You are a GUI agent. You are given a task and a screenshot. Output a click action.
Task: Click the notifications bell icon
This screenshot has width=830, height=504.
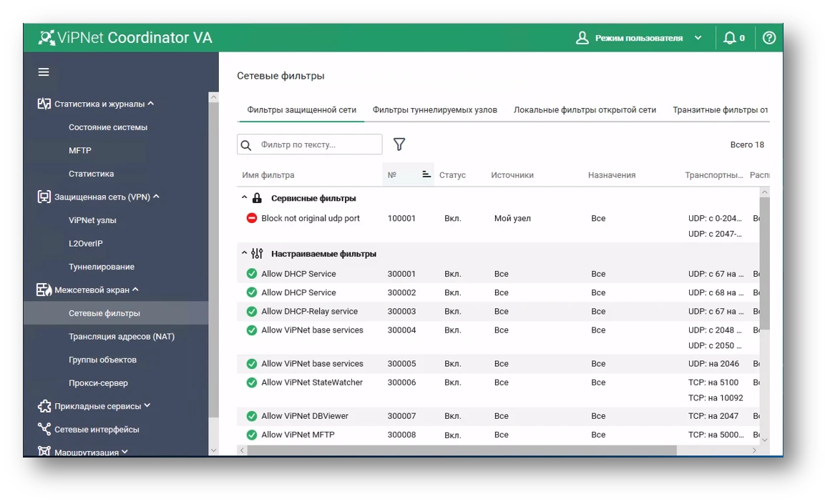(x=729, y=38)
